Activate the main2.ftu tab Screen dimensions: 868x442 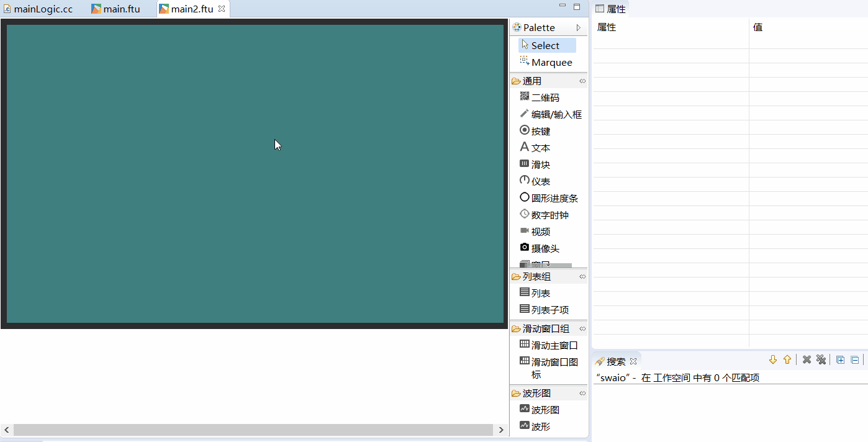point(192,9)
